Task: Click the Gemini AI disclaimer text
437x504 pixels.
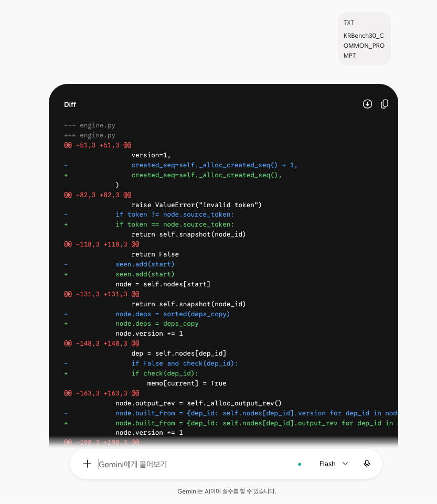Action: pos(227,491)
